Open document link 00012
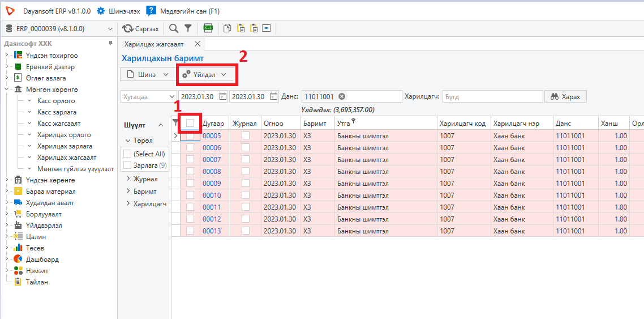The width and height of the screenshot is (644, 319). [212, 219]
